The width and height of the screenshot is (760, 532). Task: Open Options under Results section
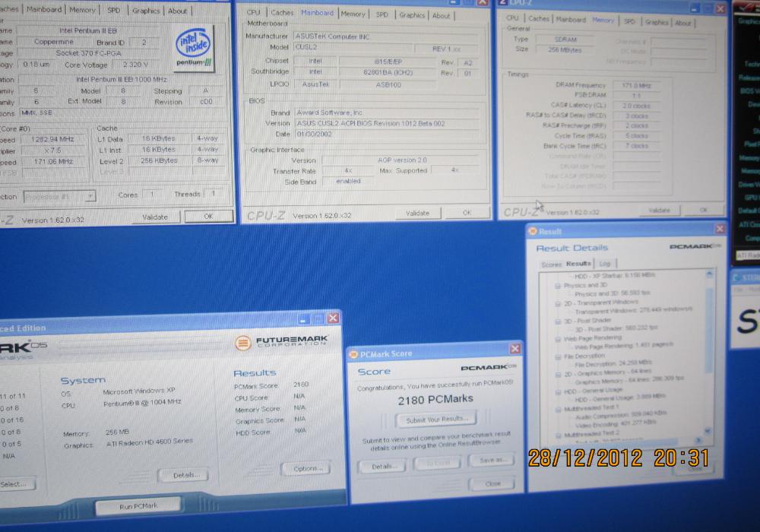coord(307,468)
